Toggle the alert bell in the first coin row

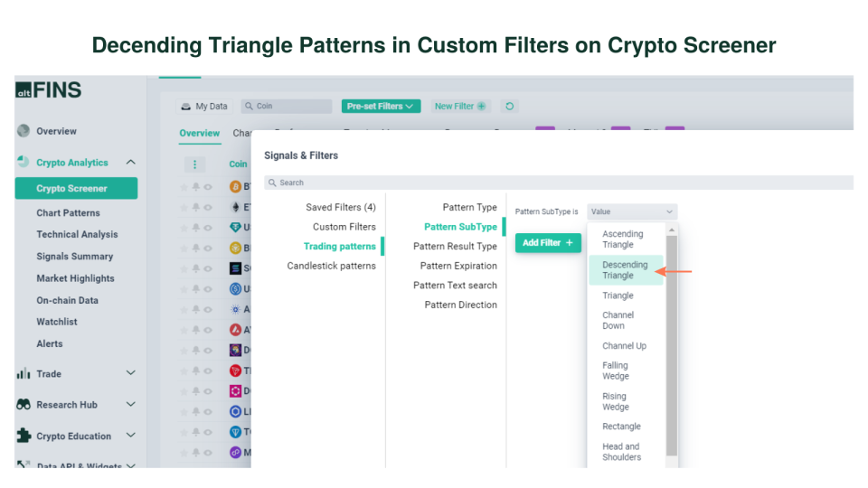click(196, 187)
